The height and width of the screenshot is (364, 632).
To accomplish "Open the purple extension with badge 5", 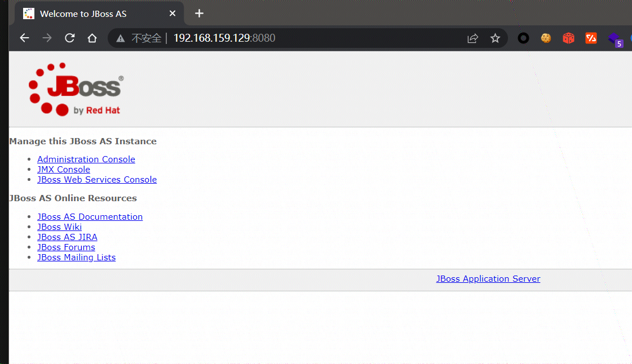I will tap(615, 40).
